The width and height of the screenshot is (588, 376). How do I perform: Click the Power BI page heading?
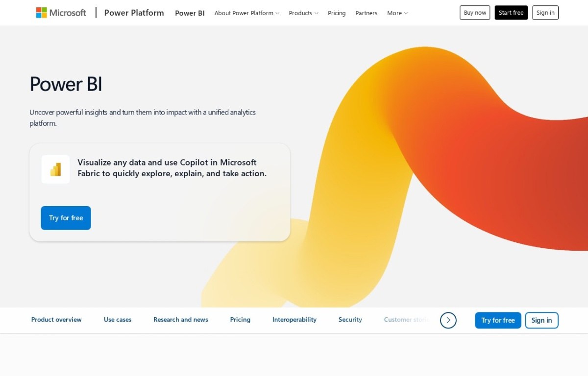point(66,84)
